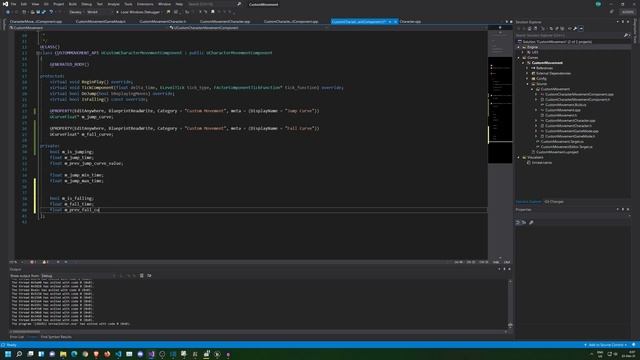Open the View menu
640x360 pixels.
point(35,4)
